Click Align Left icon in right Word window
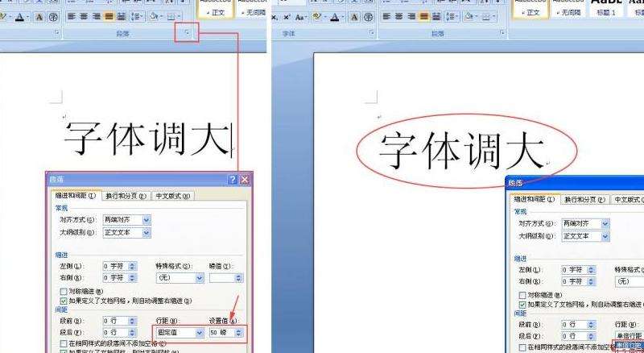This screenshot has width=644, height=353. pyautogui.click(x=386, y=16)
